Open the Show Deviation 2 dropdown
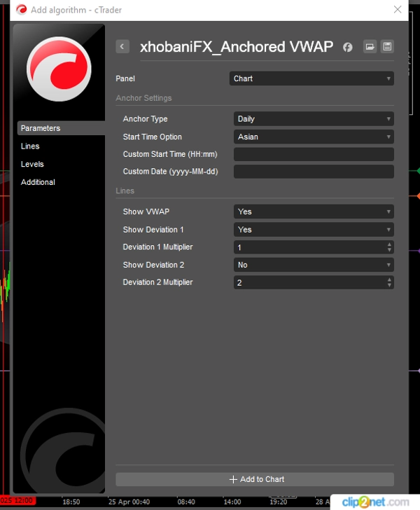 pyautogui.click(x=314, y=265)
